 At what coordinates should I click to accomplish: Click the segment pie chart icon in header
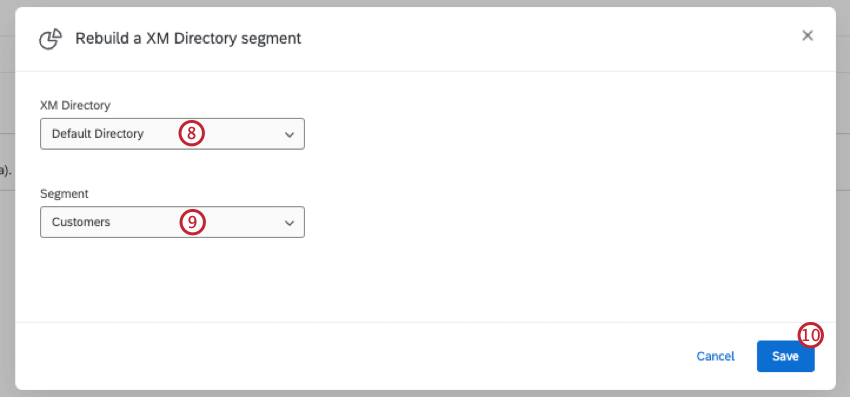pyautogui.click(x=50, y=39)
